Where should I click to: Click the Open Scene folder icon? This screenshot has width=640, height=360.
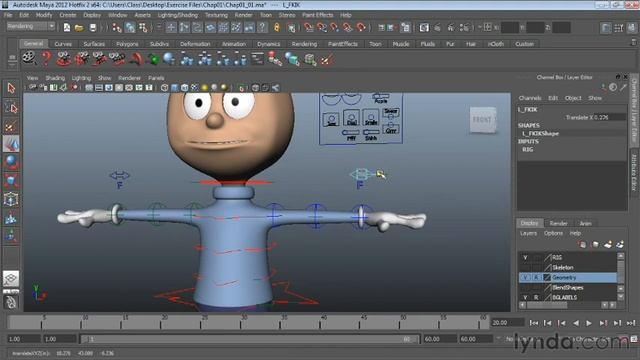[x=79, y=28]
